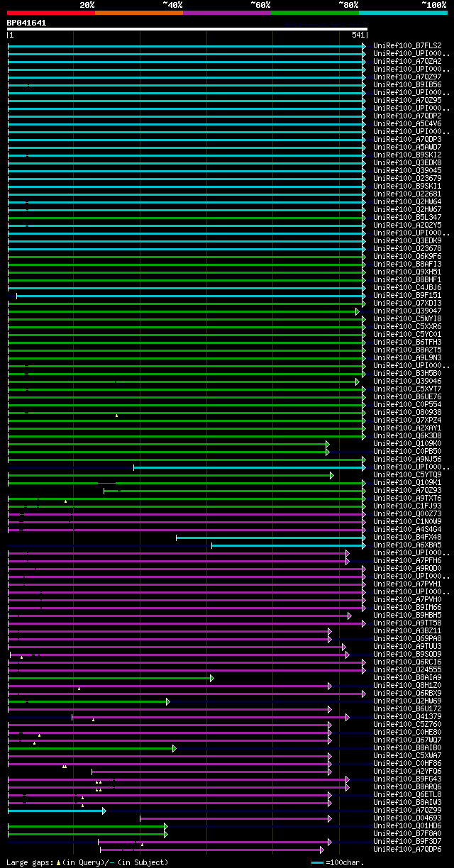Select the UniRef100_Q6K9F6 label

407,257
